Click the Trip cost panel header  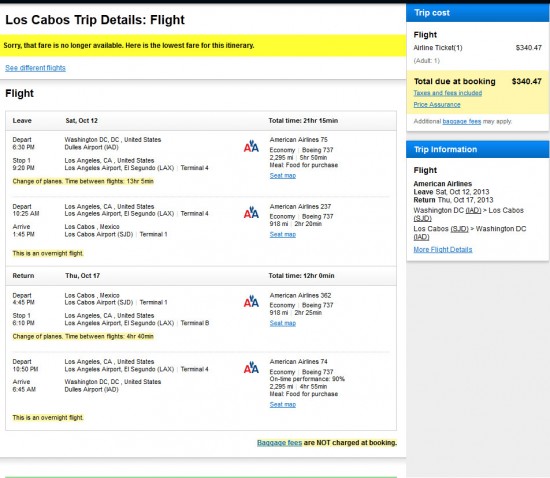(x=478, y=13)
